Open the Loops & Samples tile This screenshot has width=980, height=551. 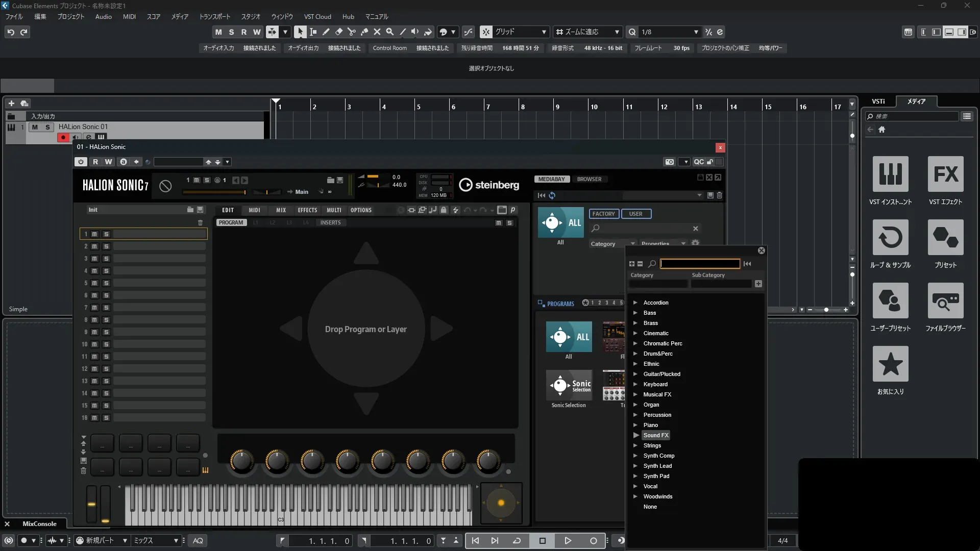coord(890,238)
